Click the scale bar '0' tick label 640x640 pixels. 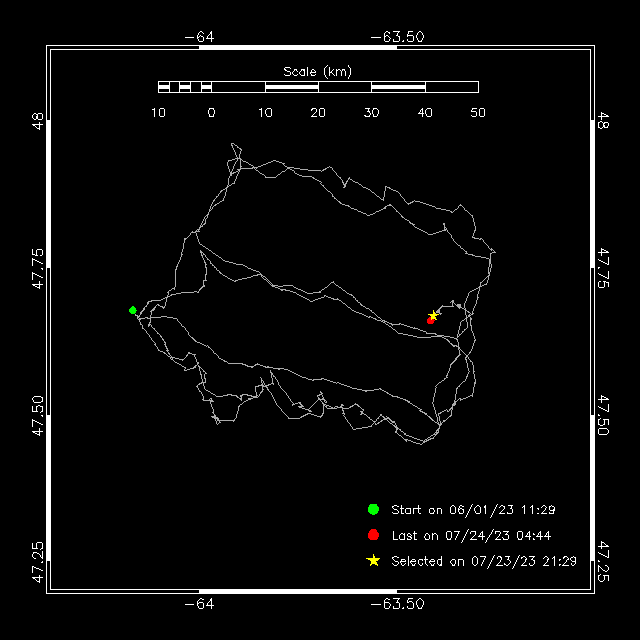tap(211, 112)
